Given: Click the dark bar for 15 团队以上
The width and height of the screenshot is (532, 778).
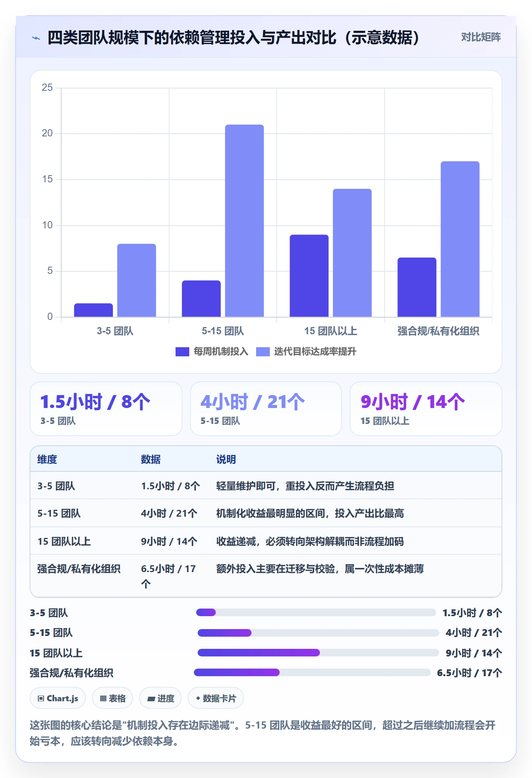Looking at the screenshot, I should [309, 276].
